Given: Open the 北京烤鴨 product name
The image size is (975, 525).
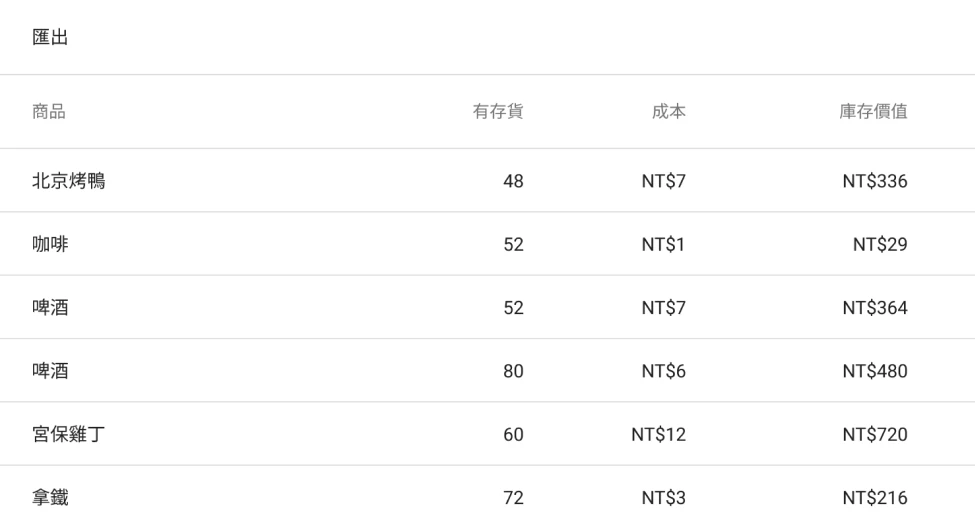Looking at the screenshot, I should 70,181.
